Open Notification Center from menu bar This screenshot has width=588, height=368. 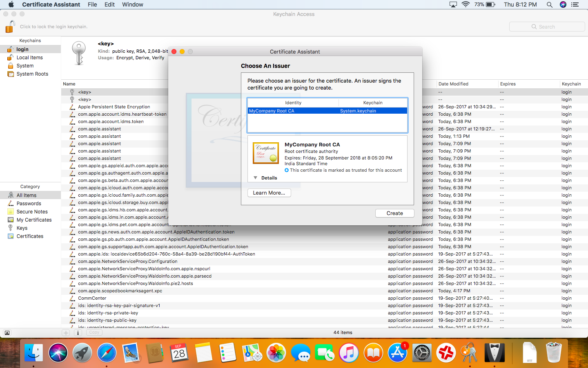click(x=575, y=4)
